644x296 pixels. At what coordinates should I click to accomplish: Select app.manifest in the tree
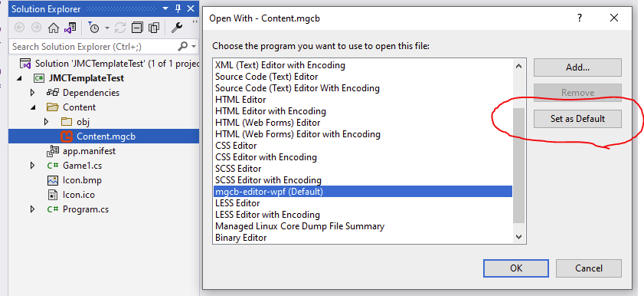click(x=89, y=151)
